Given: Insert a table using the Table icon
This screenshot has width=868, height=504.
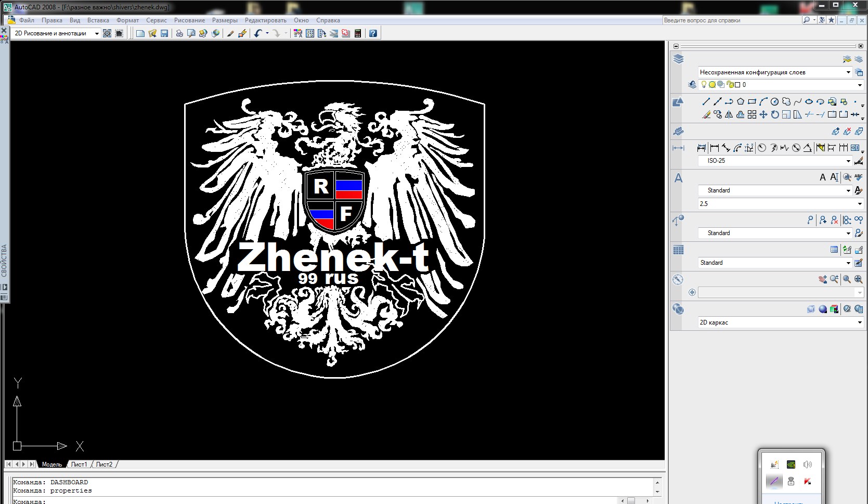Looking at the screenshot, I should pos(834,250).
